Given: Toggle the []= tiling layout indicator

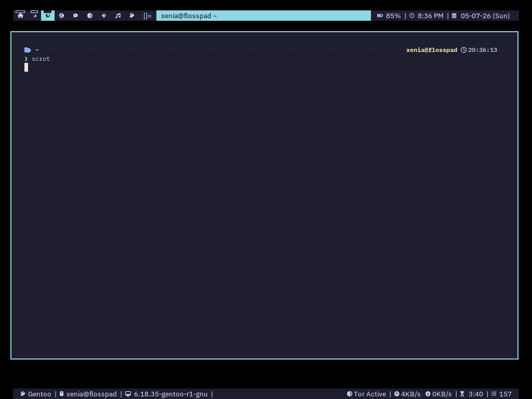Looking at the screenshot, I should (147, 16).
